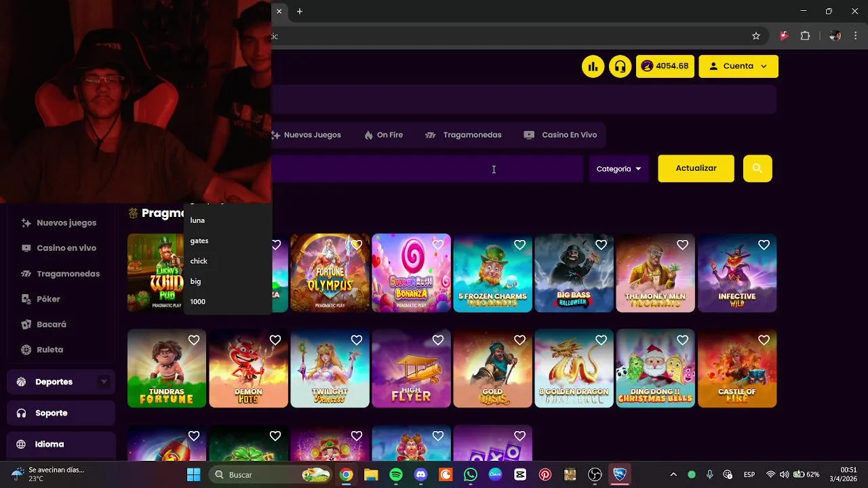This screenshot has height=488, width=868.
Task: Show hidden system tray icons chevron
Action: (673, 474)
